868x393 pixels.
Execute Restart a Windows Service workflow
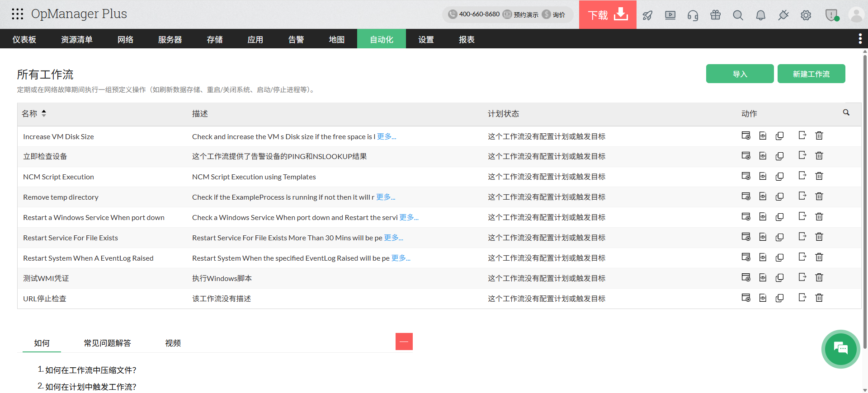[x=746, y=216]
